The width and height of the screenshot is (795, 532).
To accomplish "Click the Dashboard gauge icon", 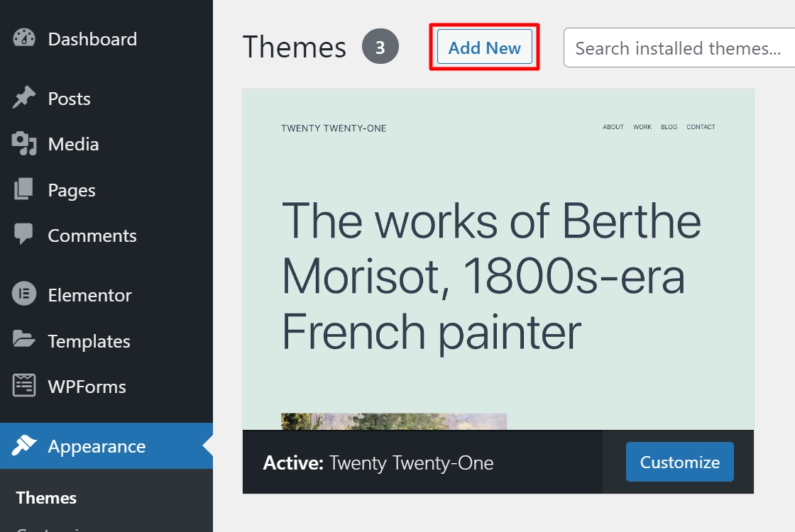I will [24, 38].
